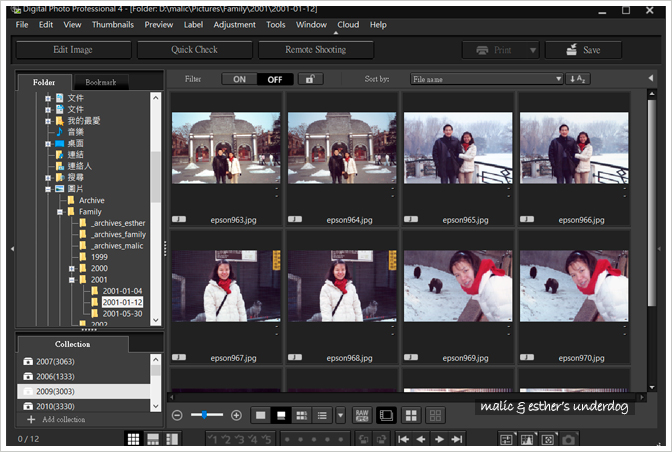Click the Save button
This screenshot has width=672, height=452.
coord(583,50)
